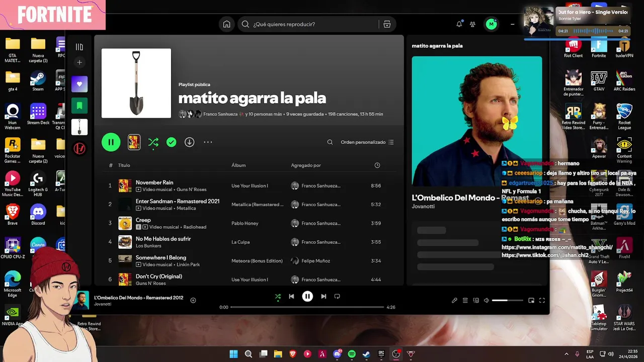Open playlist more options ellipsis
Screen dimensions: 644x362
pyautogui.click(x=208, y=142)
